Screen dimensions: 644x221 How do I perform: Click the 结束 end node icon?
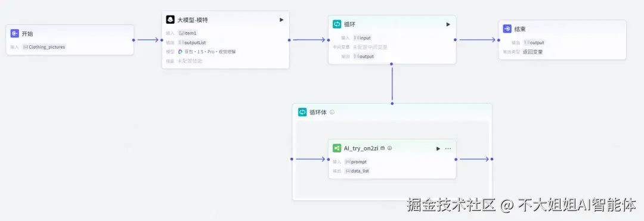(507, 29)
